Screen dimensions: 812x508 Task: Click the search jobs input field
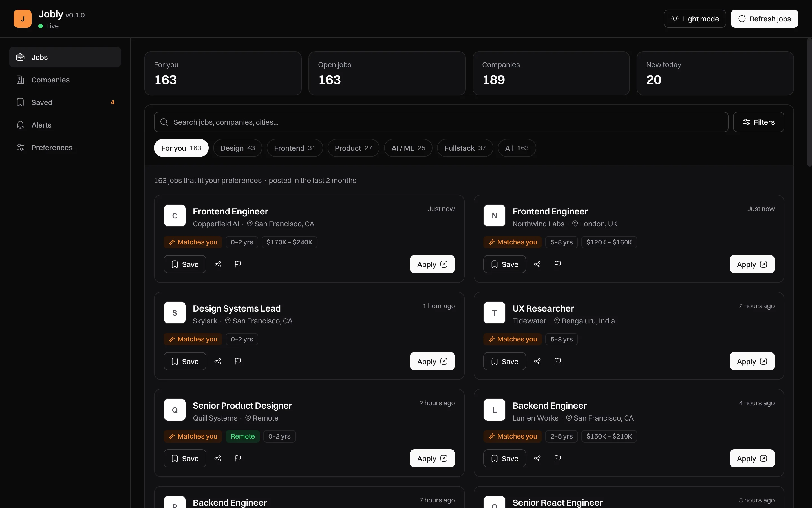pyautogui.click(x=441, y=122)
